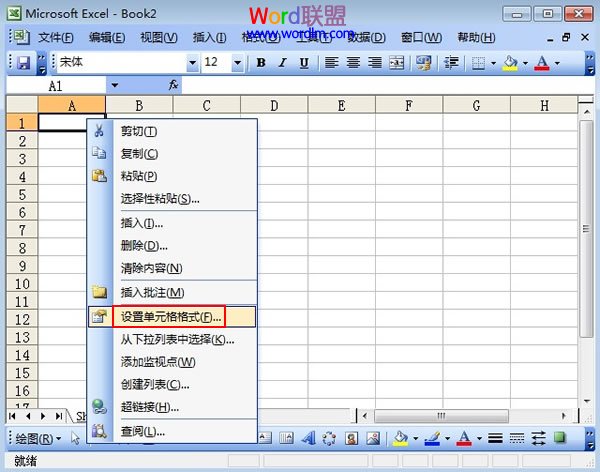Open the 文件(F) menu
This screenshot has width=600, height=472.
[56, 38]
